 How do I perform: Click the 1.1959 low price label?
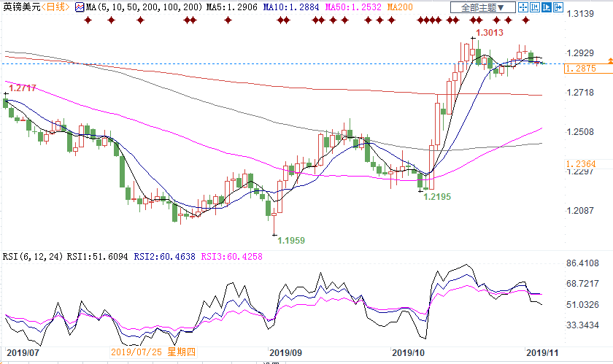click(x=290, y=240)
